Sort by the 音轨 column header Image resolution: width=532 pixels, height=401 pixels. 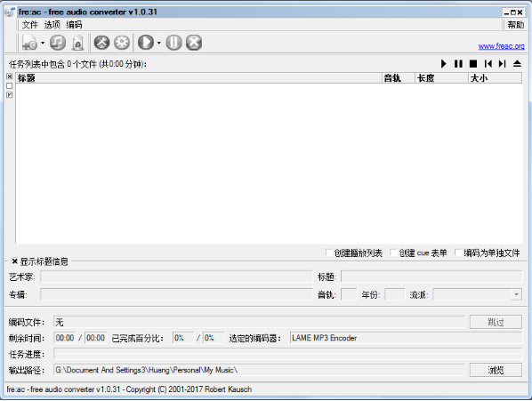point(399,78)
